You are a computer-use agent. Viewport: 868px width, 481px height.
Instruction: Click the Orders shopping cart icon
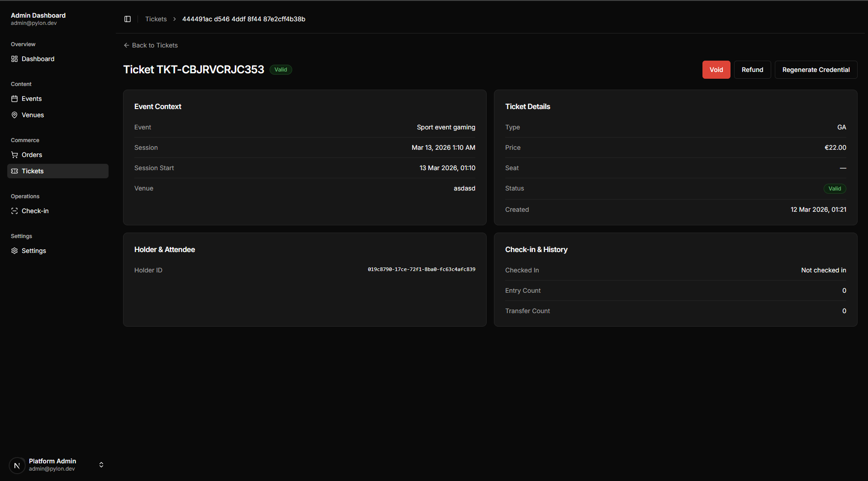[x=14, y=155]
